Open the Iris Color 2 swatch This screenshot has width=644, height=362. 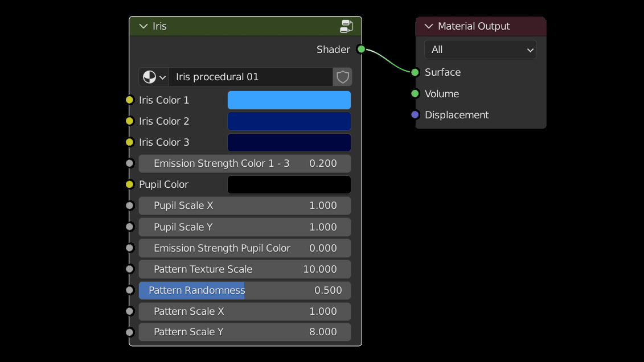(x=289, y=121)
